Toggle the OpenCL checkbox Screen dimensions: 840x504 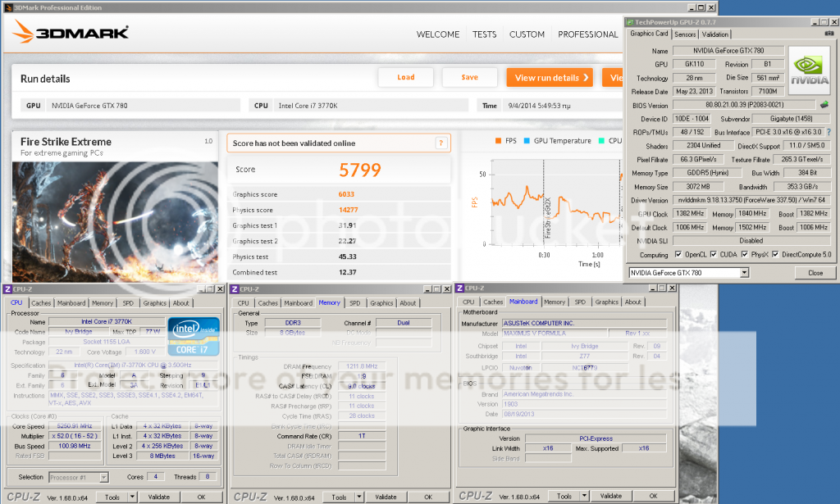(678, 254)
